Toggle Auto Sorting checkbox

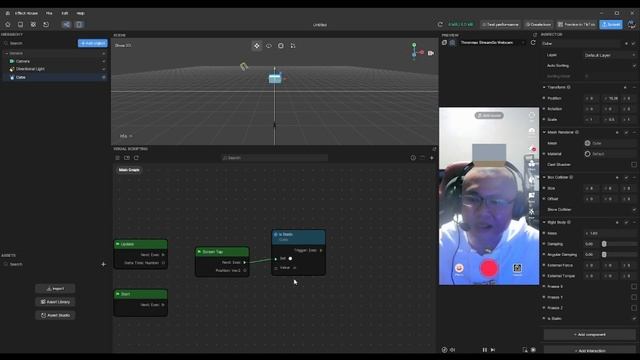pos(634,65)
